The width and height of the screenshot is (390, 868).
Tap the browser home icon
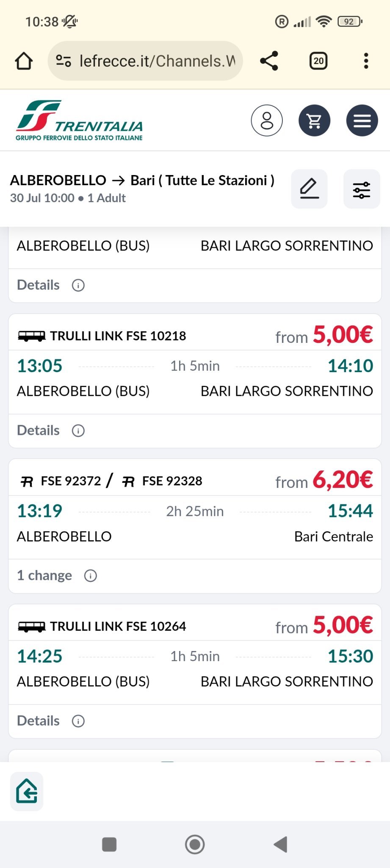coord(24,61)
